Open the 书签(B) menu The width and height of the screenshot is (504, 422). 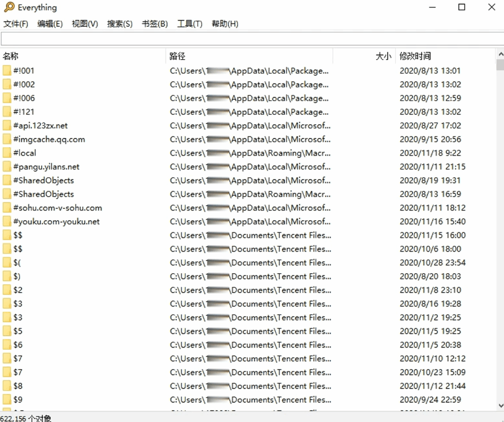tap(154, 23)
